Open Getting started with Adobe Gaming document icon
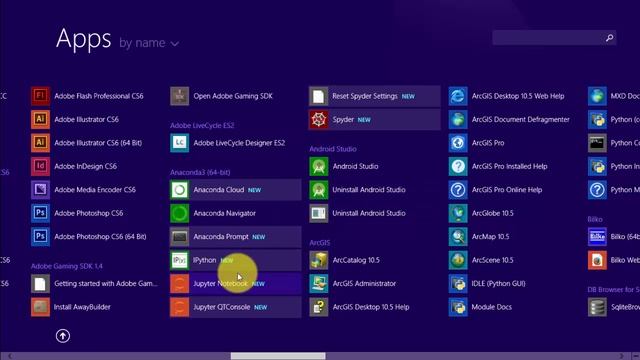Image resolution: width=640 pixels, height=360 pixels. [40, 283]
